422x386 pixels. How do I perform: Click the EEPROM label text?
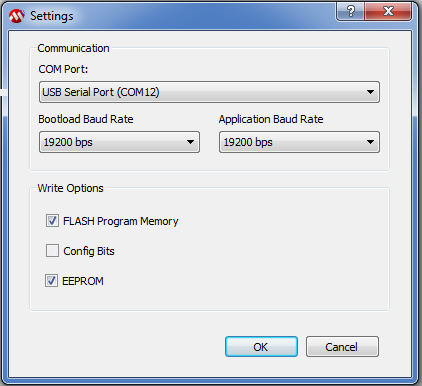[x=83, y=281]
